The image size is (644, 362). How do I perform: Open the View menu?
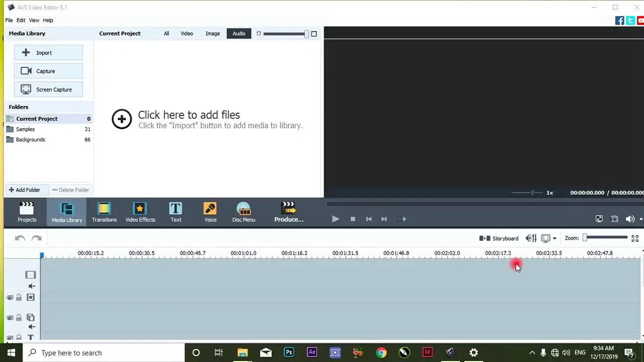tap(34, 20)
